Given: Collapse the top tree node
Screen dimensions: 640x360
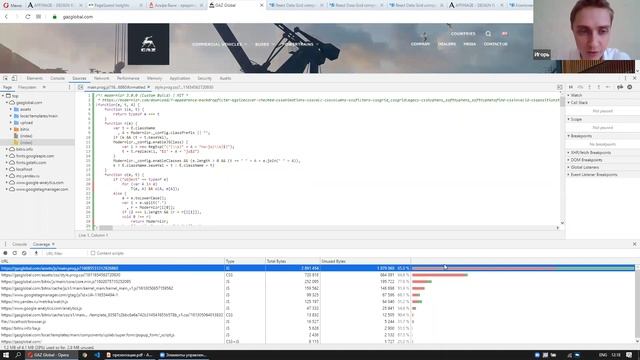Looking at the screenshot, I should (3, 96).
